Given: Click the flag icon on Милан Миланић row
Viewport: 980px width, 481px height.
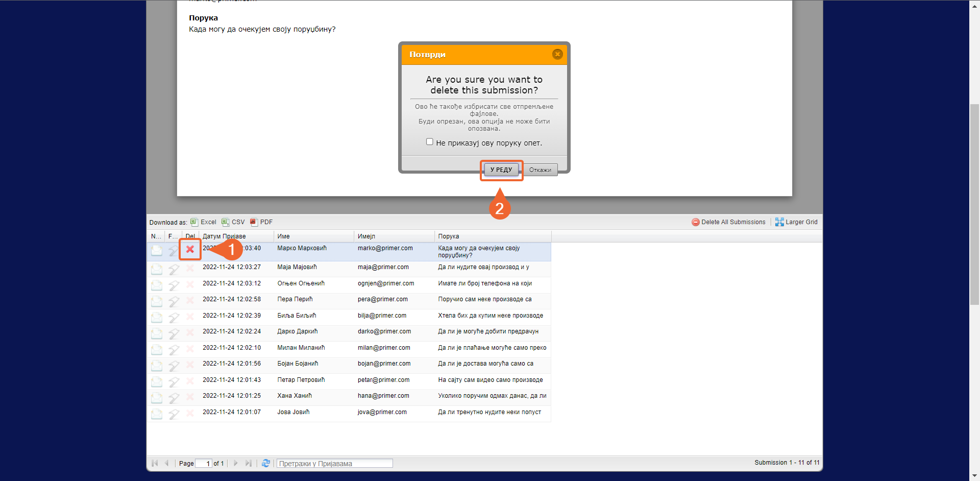Looking at the screenshot, I should [174, 350].
